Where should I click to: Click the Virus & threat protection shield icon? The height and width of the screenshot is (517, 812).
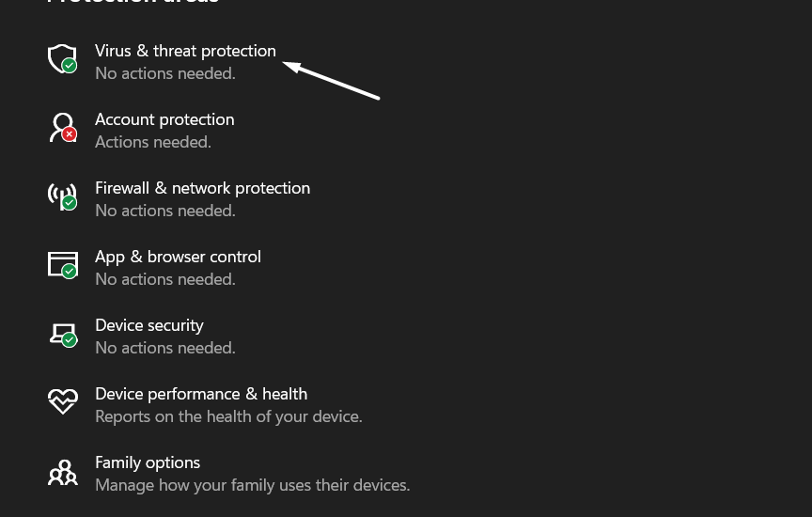tap(62, 58)
